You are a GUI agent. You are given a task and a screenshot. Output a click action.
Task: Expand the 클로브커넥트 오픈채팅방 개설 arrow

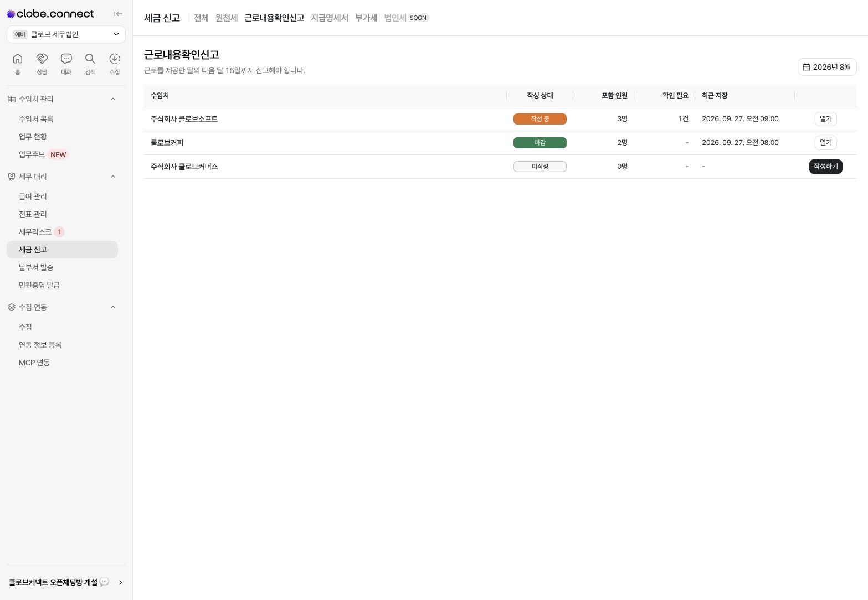point(120,582)
